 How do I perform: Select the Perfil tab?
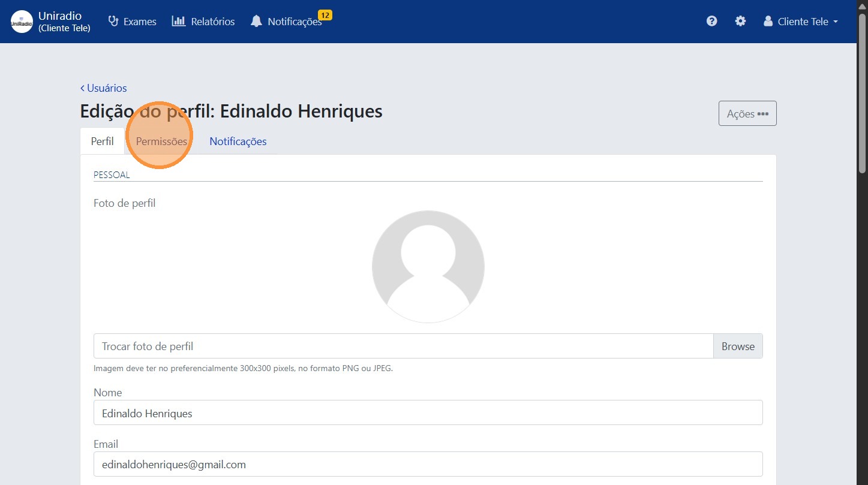point(101,141)
